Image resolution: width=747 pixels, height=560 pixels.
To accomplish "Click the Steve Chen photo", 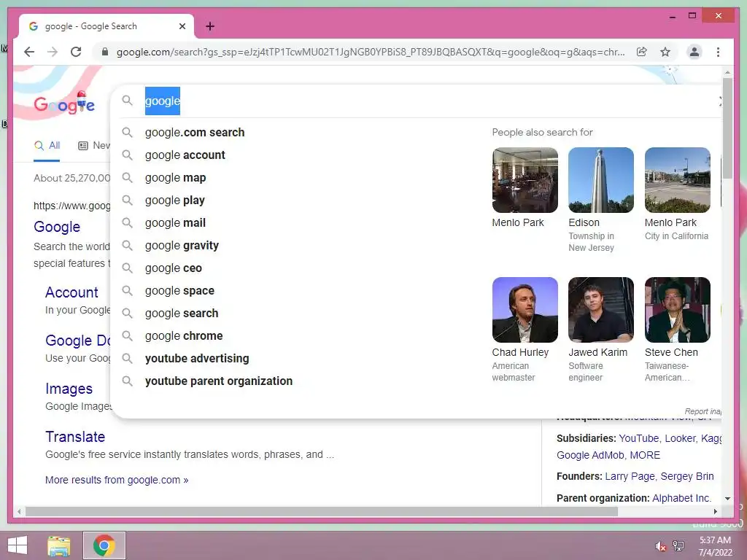I will pyautogui.click(x=678, y=309).
